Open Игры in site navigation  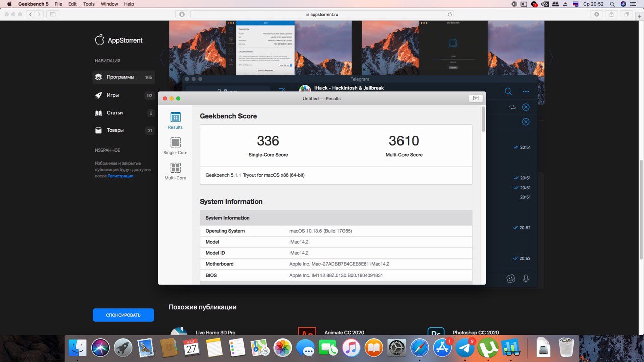click(x=124, y=95)
